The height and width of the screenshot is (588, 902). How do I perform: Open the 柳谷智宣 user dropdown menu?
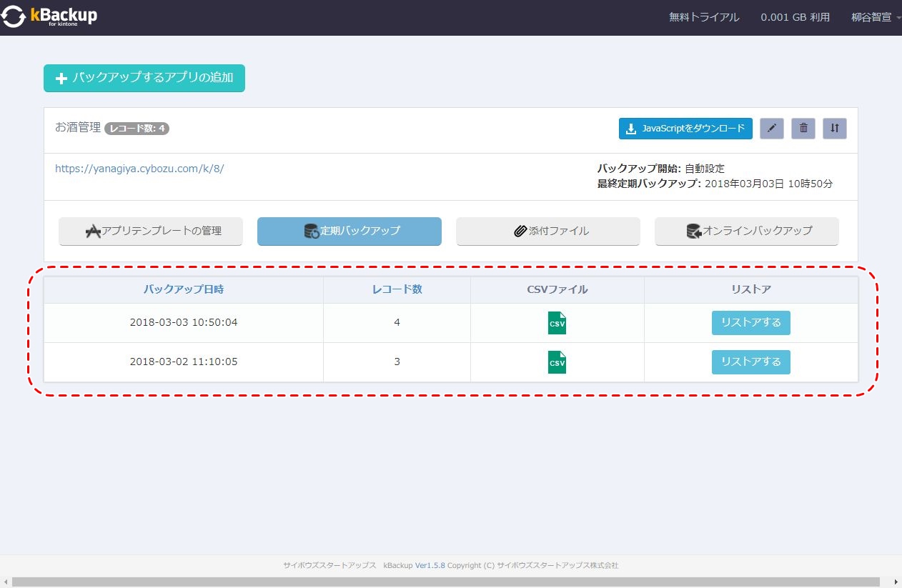876,17
